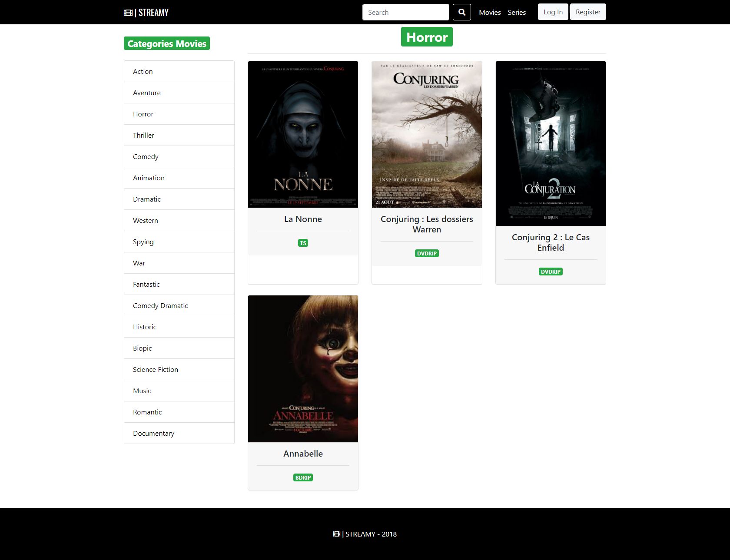Click the BDRIP badge under Annabelle

[x=303, y=477]
